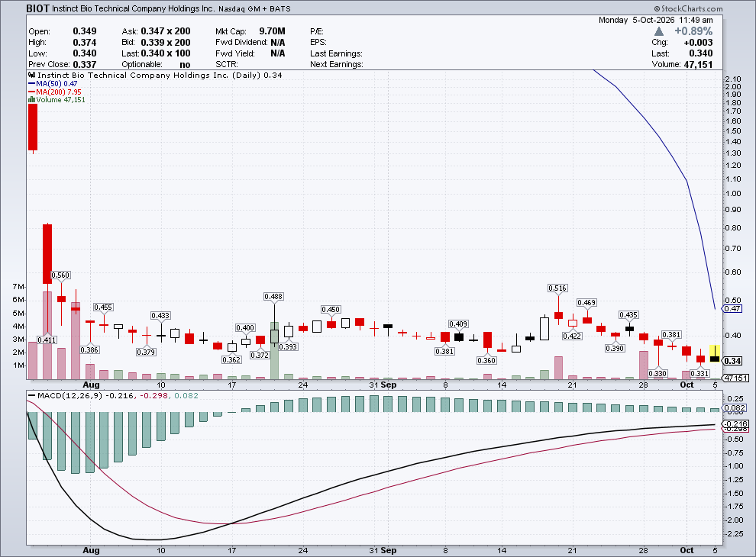
Task: Click the blue MA(50) legend line
Action: [32, 83]
